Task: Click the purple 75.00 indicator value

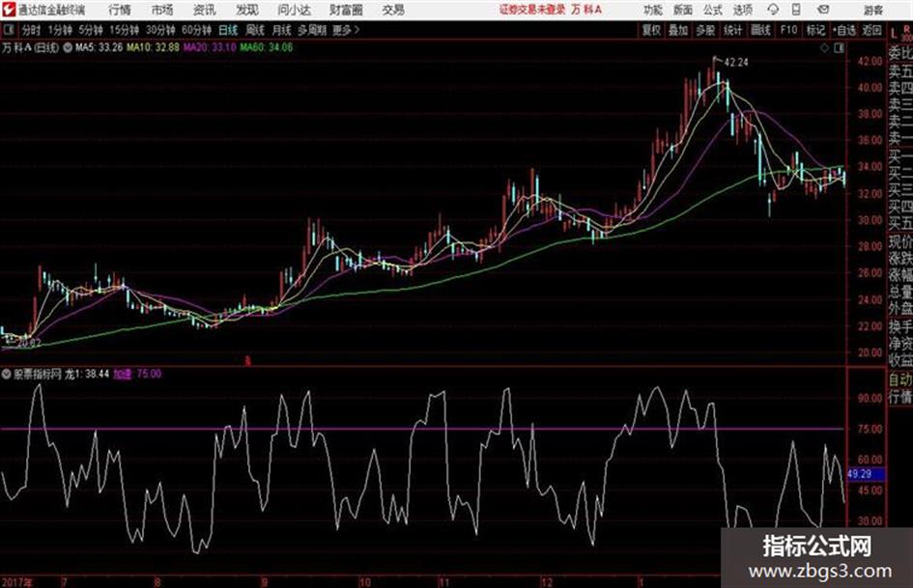Action: [x=149, y=374]
